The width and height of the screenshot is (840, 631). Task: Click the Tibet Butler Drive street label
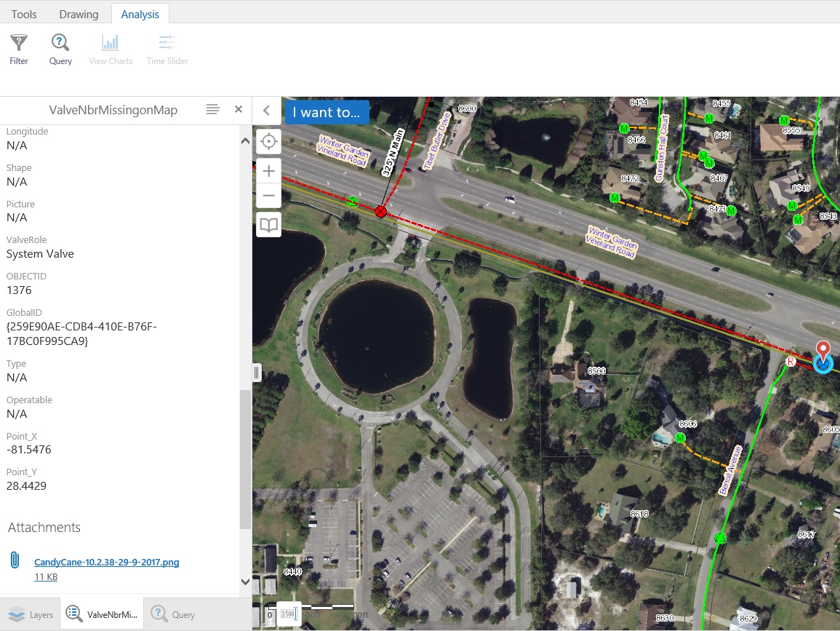click(x=437, y=141)
